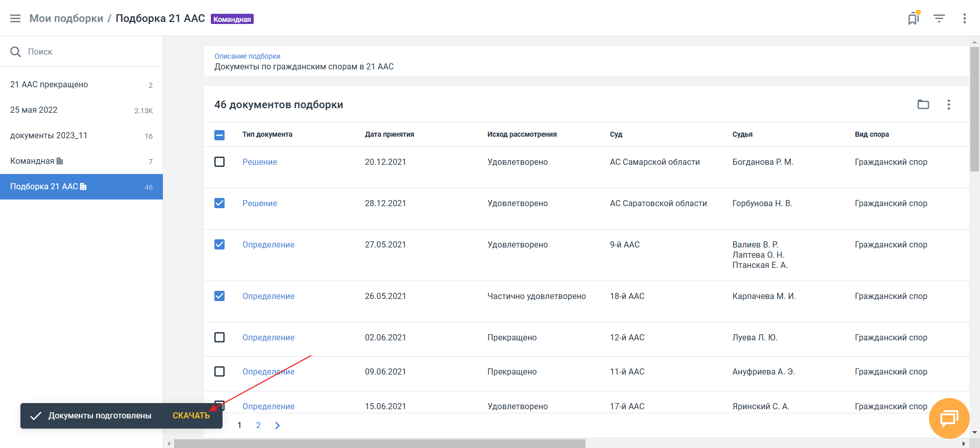The height and width of the screenshot is (448, 980).
Task: Open '25 мая 2022' collection
Action: (82, 110)
